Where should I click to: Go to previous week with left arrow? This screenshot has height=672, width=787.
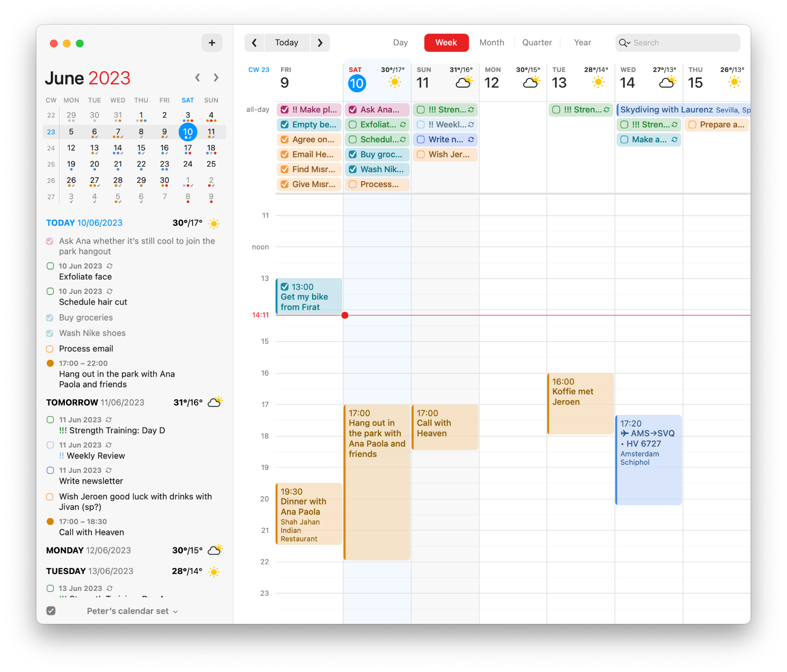254,43
